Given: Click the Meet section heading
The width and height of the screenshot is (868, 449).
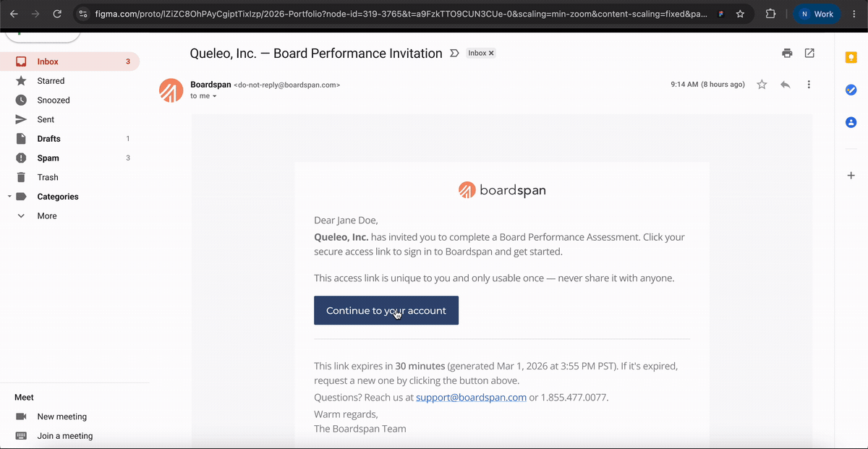Looking at the screenshot, I should coord(24,397).
